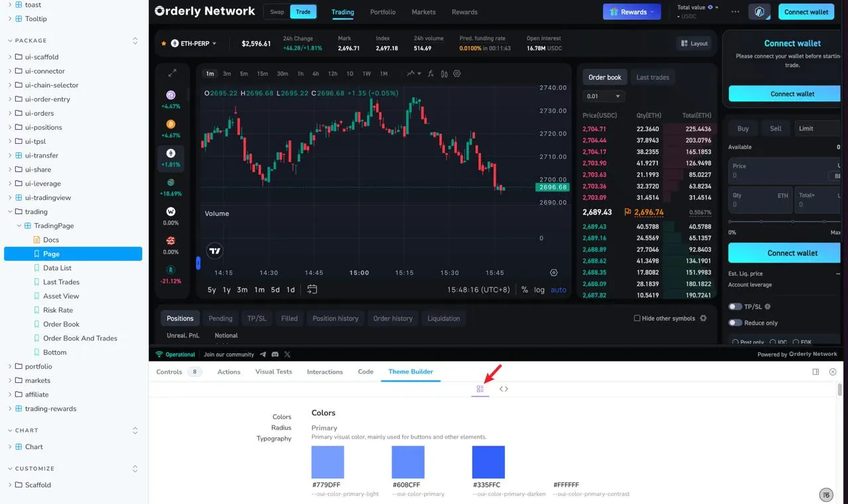This screenshot has height=504, width=848.
Task: Enable the TP/SL toggle
Action: (736, 306)
